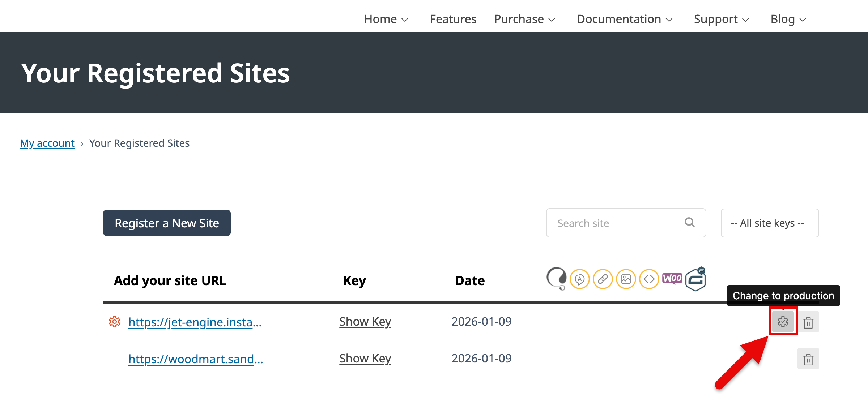Image resolution: width=868 pixels, height=412 pixels.
Task: Delete the jet-engine site with trash icon
Action: tap(808, 322)
